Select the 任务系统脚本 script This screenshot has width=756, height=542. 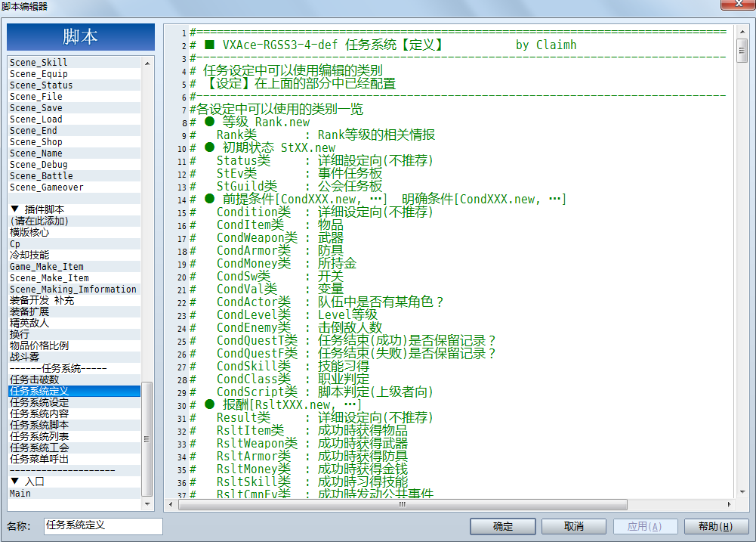click(75, 425)
